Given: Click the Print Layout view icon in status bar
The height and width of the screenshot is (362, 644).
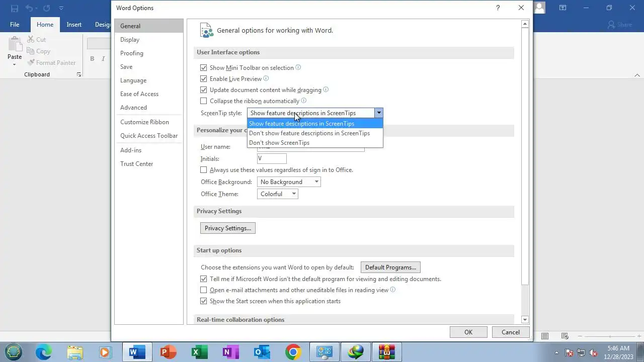Looking at the screenshot, I should (x=545, y=336).
